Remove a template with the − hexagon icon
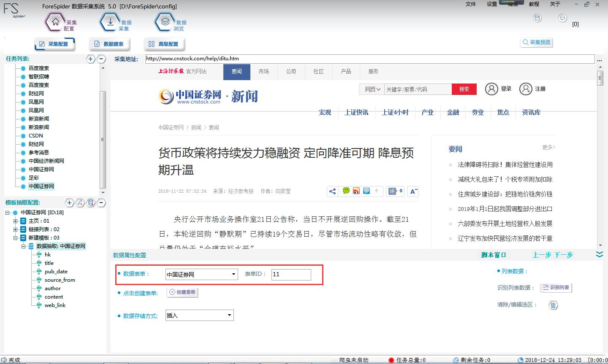The width and height of the screenshot is (608, 364). point(101,203)
